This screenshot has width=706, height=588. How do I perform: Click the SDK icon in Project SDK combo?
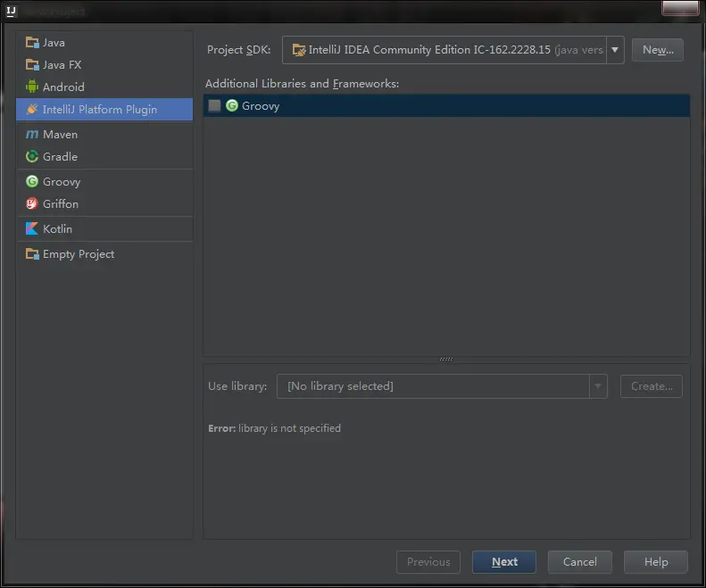point(298,50)
